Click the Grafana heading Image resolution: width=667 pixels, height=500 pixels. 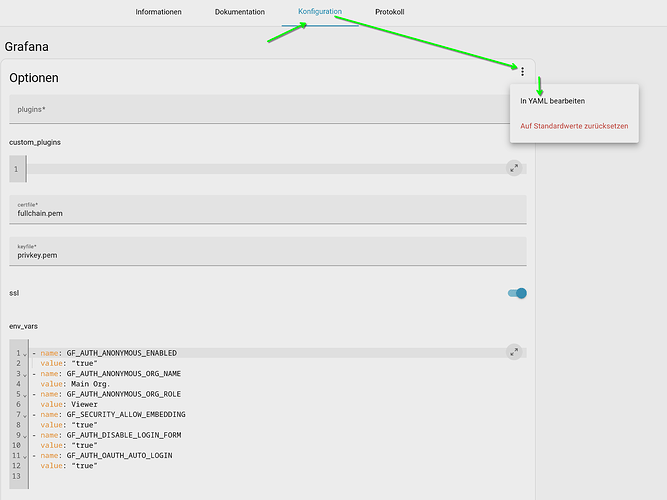26,46
